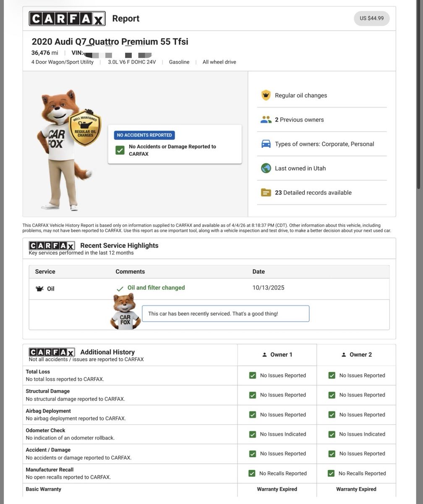Click the Well Maintained oil changes badge
Viewport: 423px width, 504px height.
coord(85,128)
